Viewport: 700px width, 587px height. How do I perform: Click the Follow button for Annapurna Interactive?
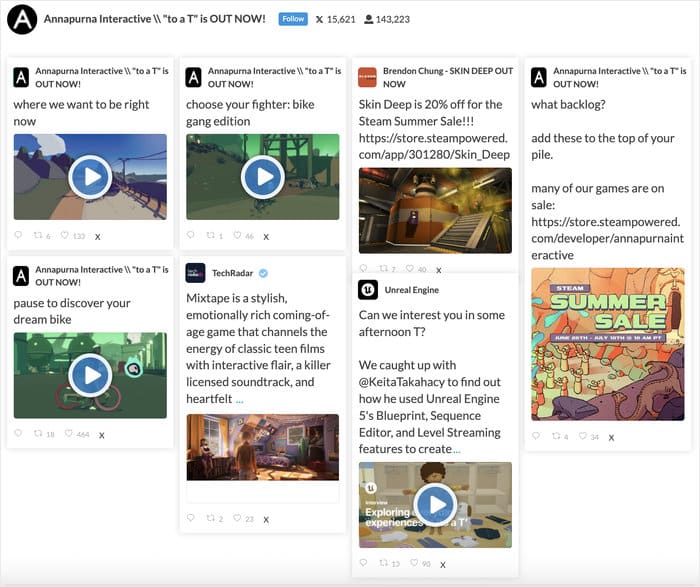[x=293, y=19]
